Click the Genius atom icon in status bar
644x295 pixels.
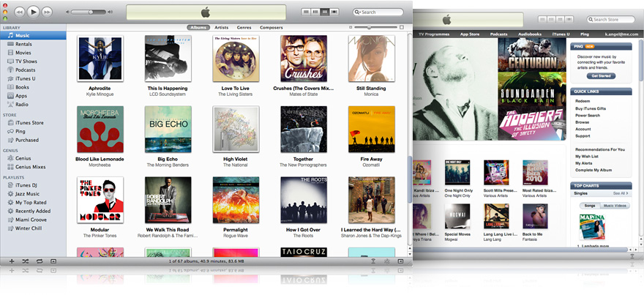(386, 261)
